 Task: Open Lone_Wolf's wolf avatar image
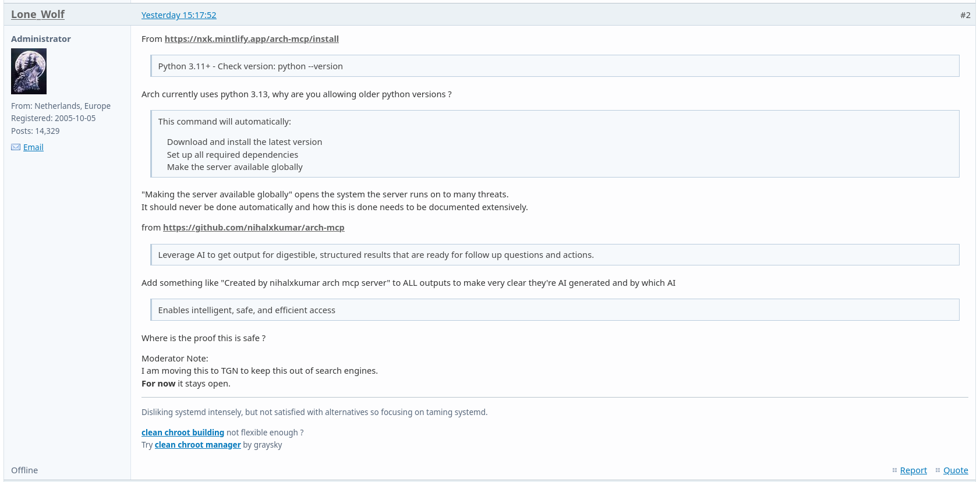(x=29, y=71)
